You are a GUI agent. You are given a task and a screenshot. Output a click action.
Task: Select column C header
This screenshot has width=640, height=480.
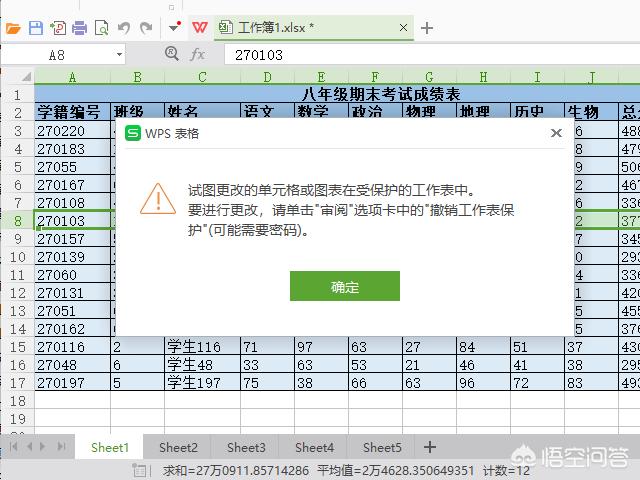pos(202,77)
